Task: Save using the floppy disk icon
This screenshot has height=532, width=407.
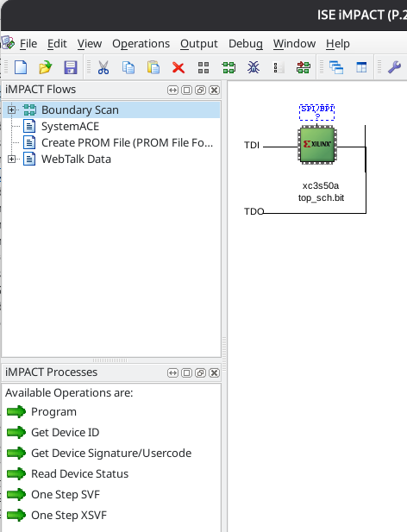Action: 71,67
